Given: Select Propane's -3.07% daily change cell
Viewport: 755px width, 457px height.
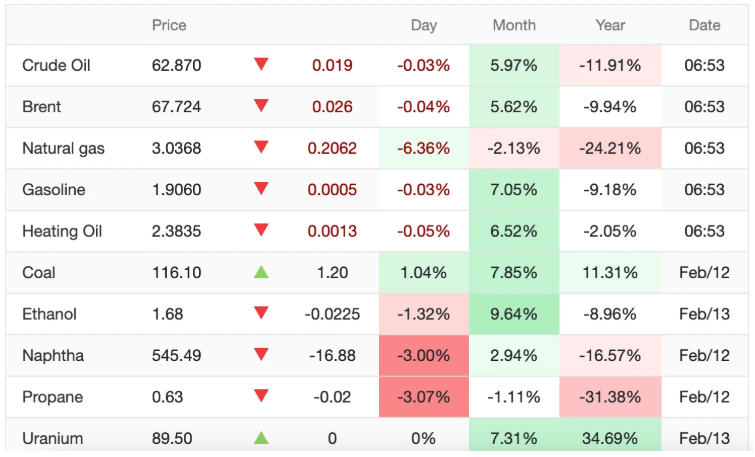Looking at the screenshot, I should 424,397.
